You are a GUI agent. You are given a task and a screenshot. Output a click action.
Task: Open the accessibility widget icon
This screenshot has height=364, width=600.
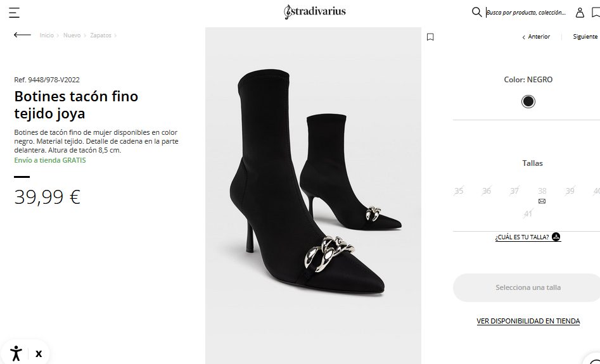tap(16, 353)
